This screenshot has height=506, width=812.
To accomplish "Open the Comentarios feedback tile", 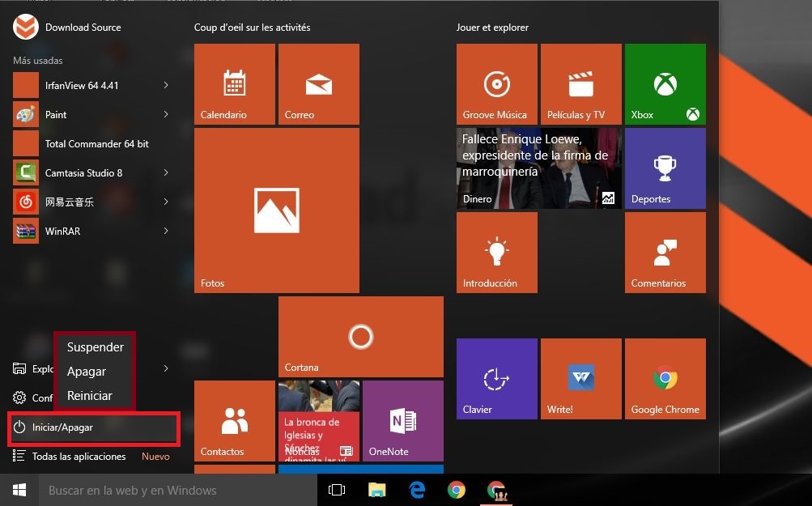I will tap(665, 253).
